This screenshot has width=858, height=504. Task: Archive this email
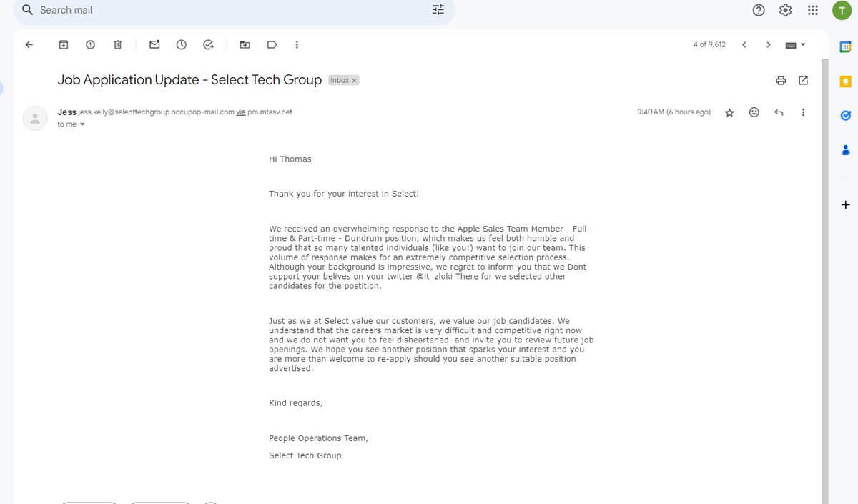click(x=64, y=44)
